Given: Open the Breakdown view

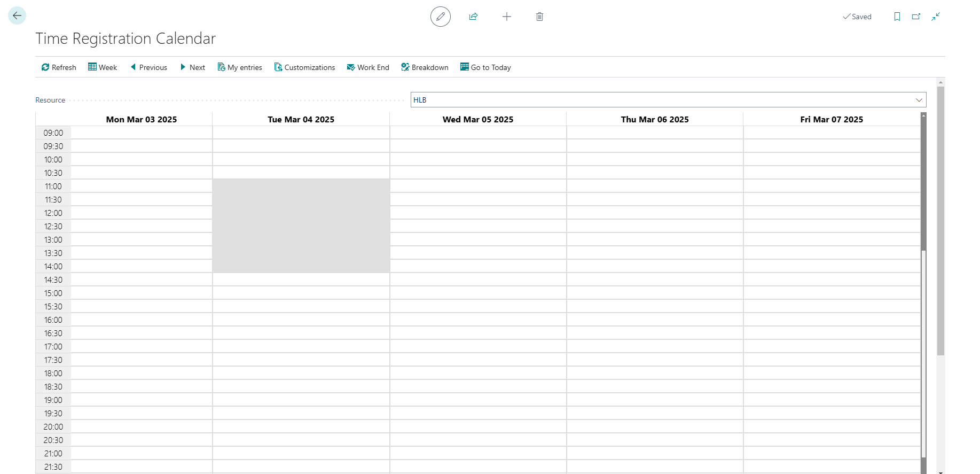Looking at the screenshot, I should point(425,67).
